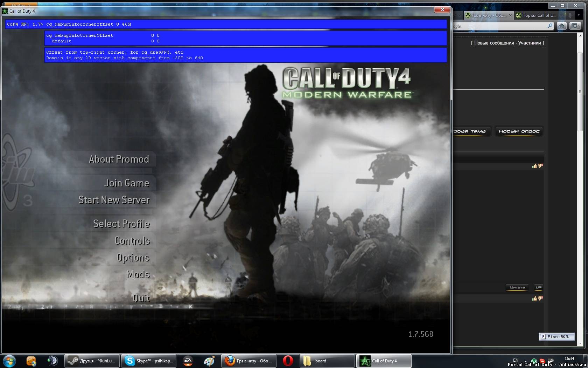Open the Windows Start menu orb
Screen dimensions: 588x368
[9, 361]
